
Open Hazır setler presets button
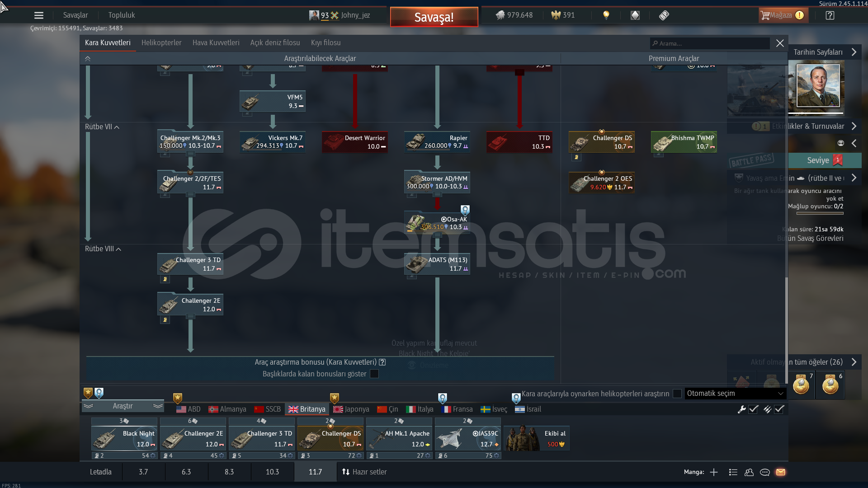(x=364, y=472)
